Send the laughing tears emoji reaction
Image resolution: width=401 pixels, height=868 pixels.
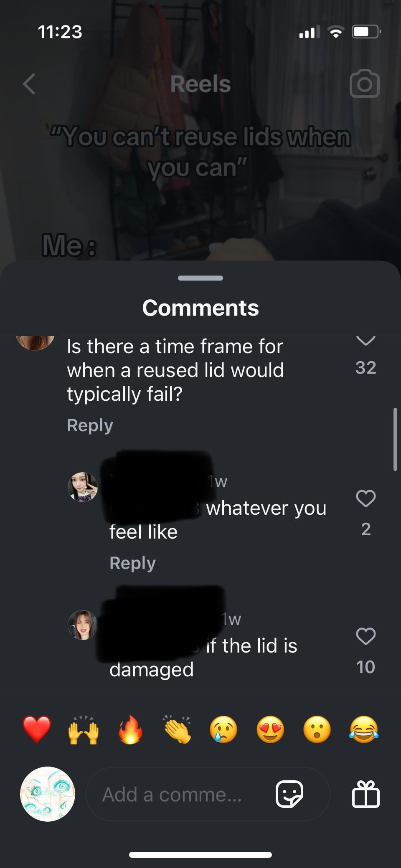click(364, 729)
